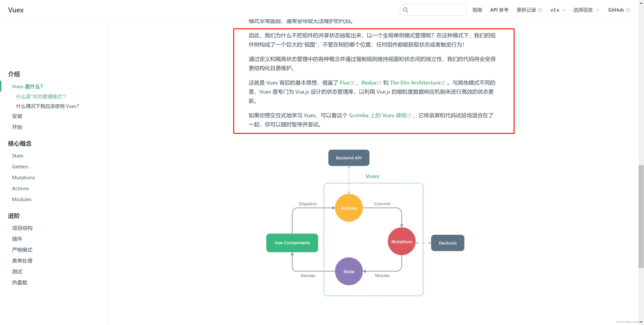Click the purple State circle in diagram
The height and width of the screenshot is (325, 644).
point(349,271)
